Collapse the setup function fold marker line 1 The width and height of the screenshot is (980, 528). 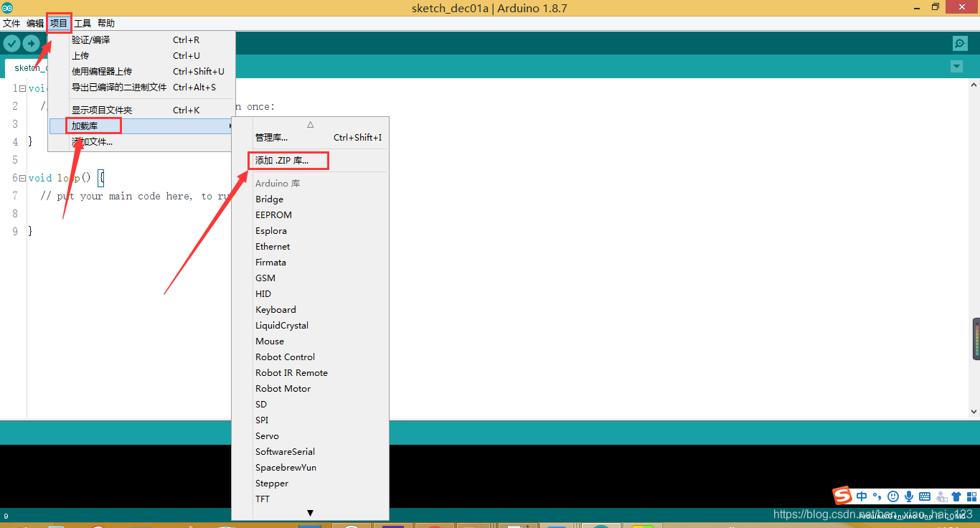(x=22, y=88)
